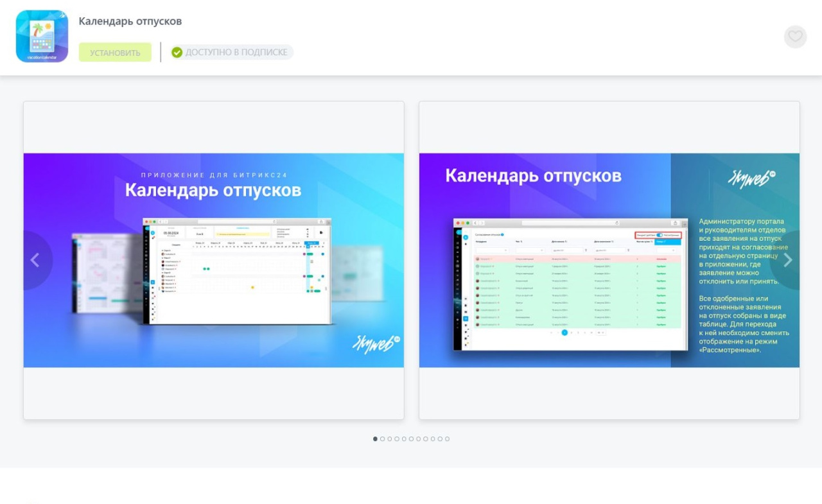Image resolution: width=822 pixels, height=504 pixels.
Task: Click the ДОСТУПНО В ПОДПИСКЕ badge
Action: click(231, 52)
